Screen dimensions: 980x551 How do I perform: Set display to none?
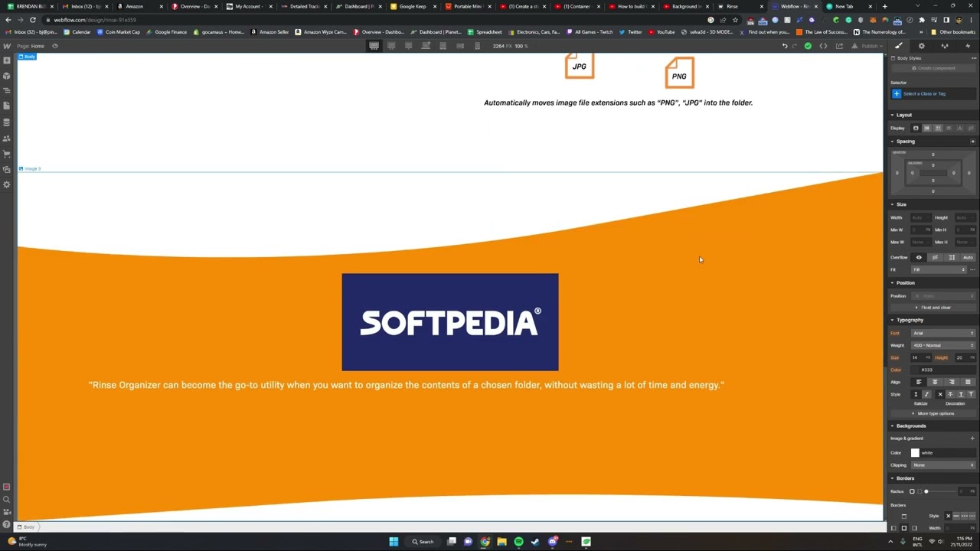(971, 128)
